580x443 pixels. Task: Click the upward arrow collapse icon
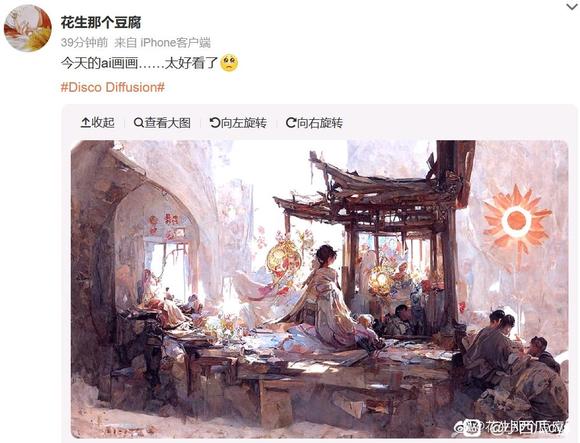[x=85, y=122]
